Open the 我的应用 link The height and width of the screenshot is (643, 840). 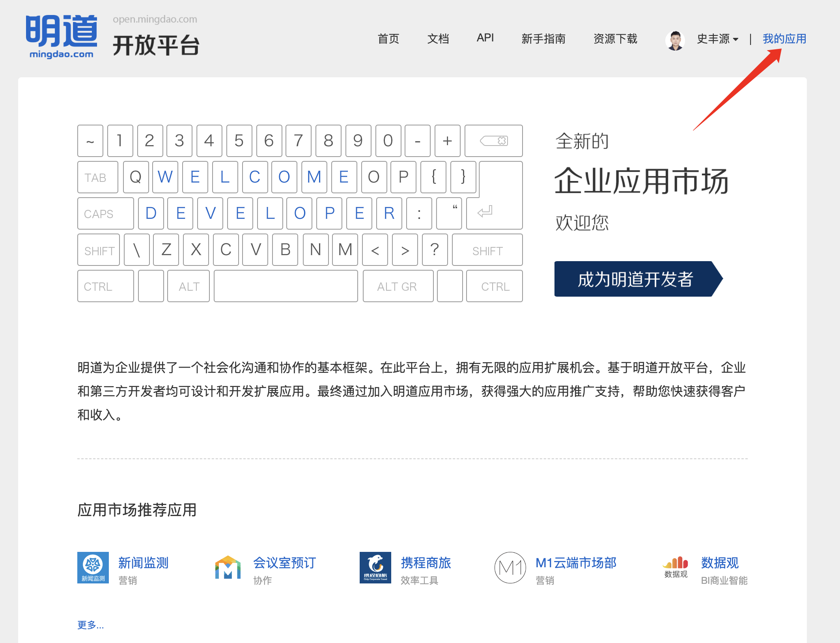784,39
